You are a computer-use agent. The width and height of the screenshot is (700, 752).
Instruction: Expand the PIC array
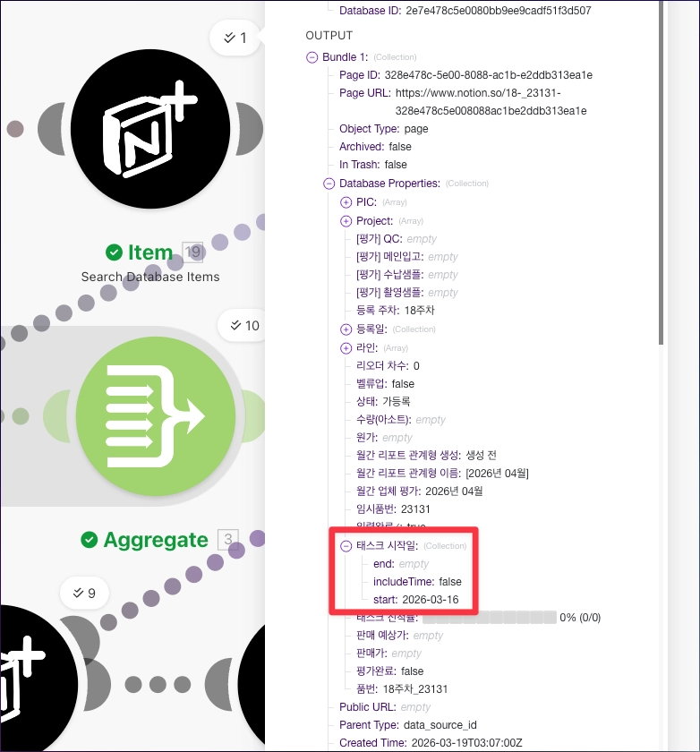coord(346,202)
